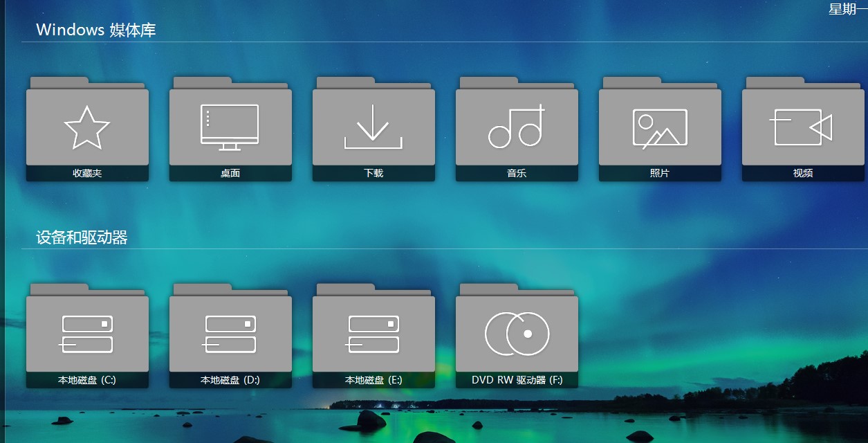Click the download arrow on 下载 folder
The height and width of the screenshot is (443, 868).
click(x=373, y=126)
